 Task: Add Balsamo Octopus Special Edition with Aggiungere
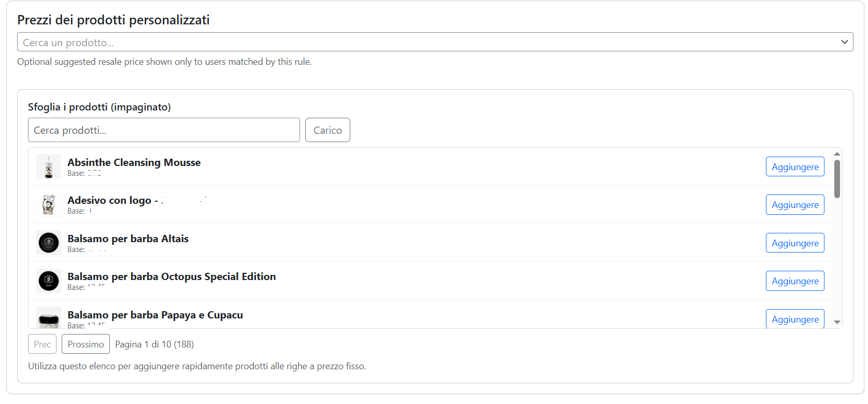(x=794, y=281)
